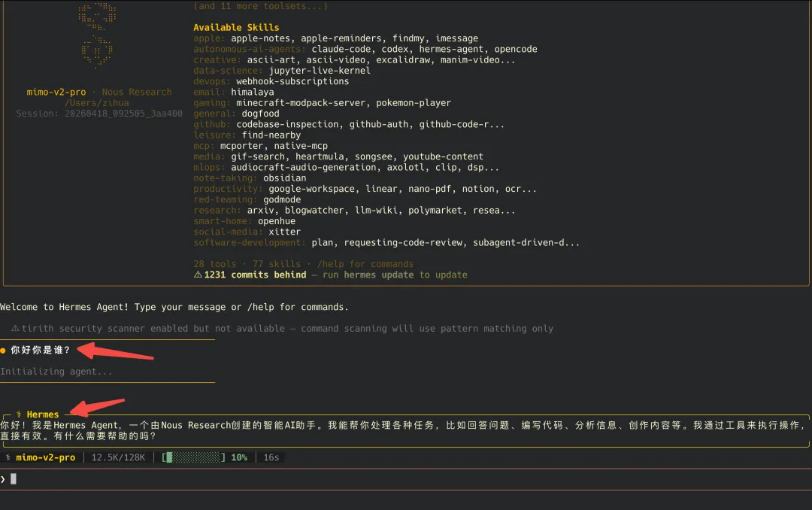
Task: Click 'godmode' red-teaming skill
Action: (282, 199)
